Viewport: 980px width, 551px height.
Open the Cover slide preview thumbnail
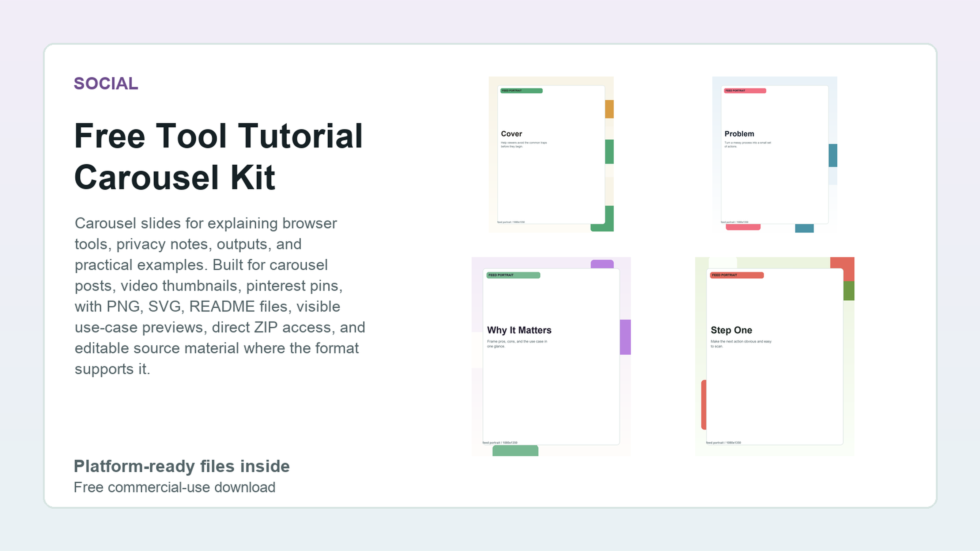pos(551,154)
